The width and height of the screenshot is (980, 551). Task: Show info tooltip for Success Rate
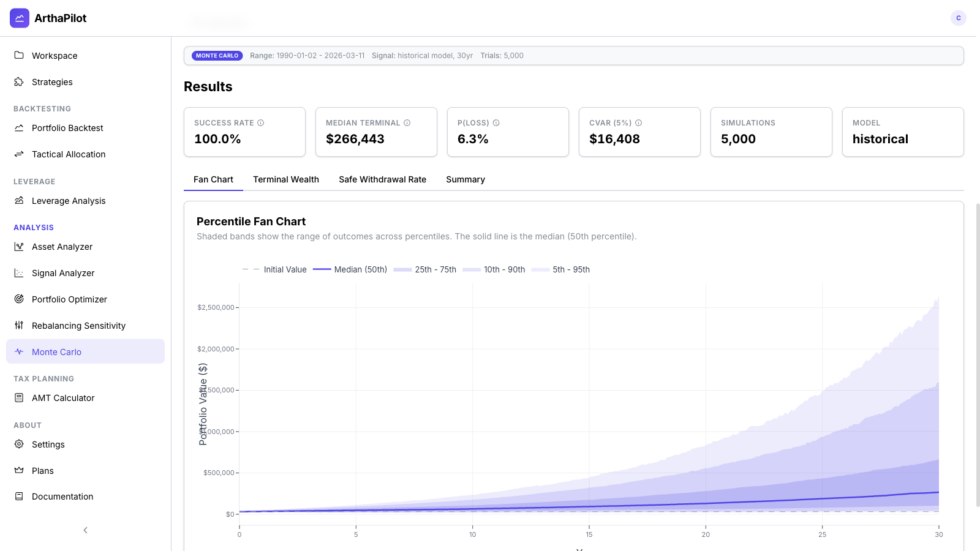(x=261, y=123)
